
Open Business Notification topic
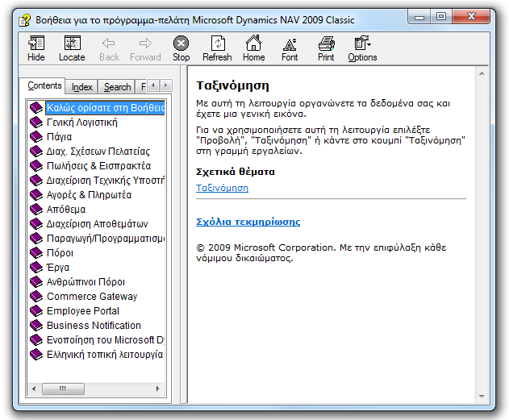[94, 326]
